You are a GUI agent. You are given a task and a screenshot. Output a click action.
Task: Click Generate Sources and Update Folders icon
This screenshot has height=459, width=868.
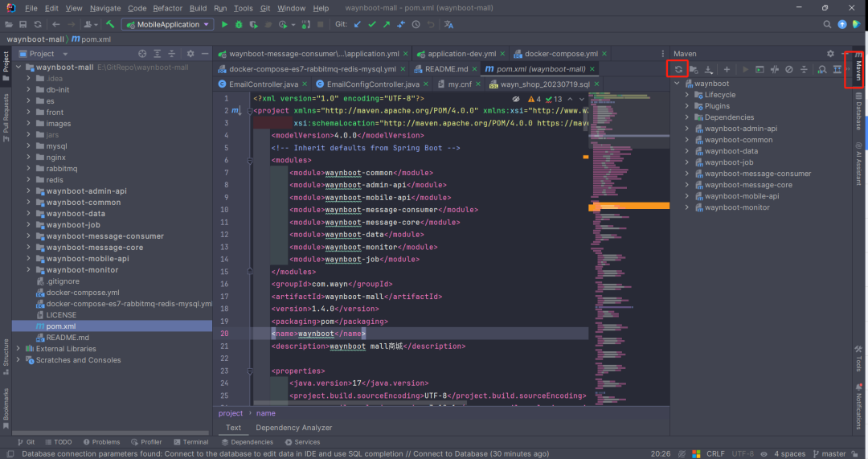[x=694, y=69]
